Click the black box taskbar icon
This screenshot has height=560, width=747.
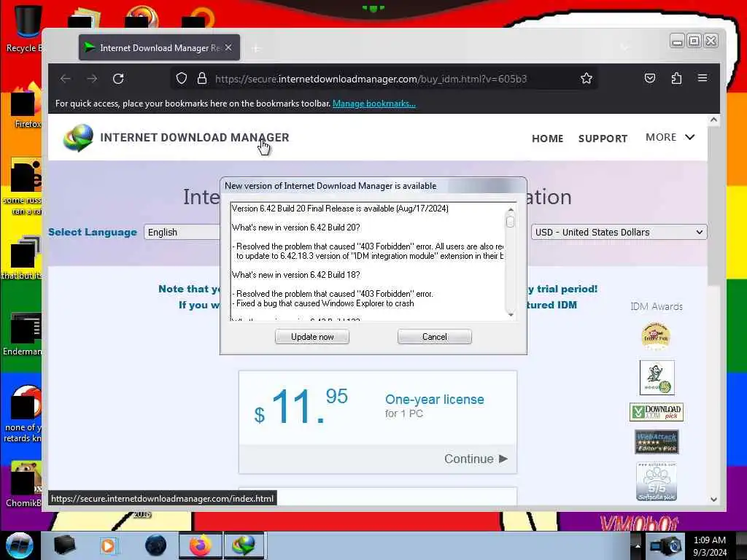point(64,545)
